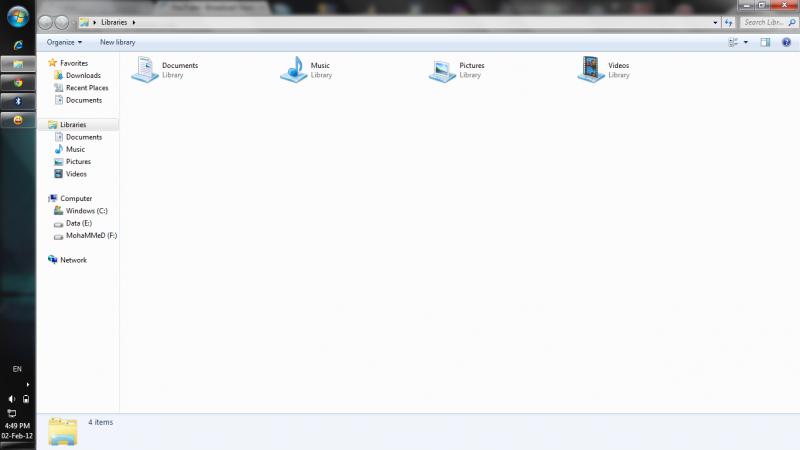This screenshot has height=450, width=800.
Task: Open the change view options dropdown arrow
Action: coord(746,42)
